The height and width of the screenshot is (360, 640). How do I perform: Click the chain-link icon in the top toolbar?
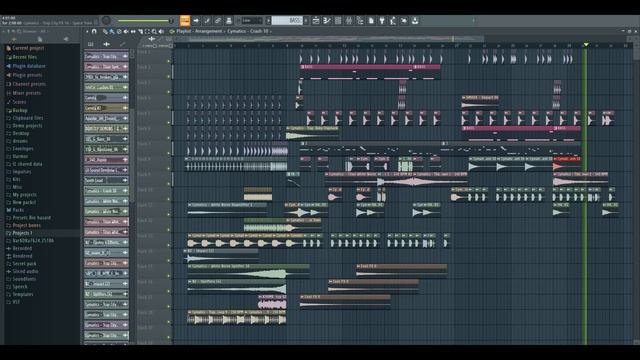pos(218,21)
